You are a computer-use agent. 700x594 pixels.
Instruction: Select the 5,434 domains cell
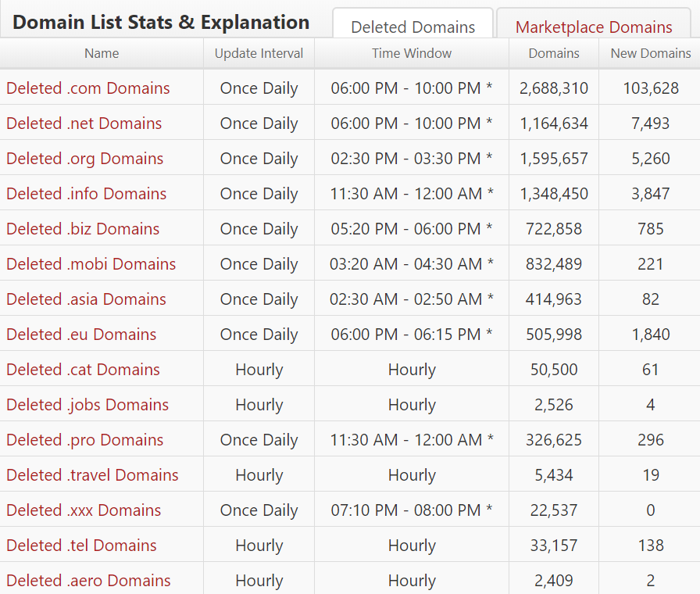554,475
